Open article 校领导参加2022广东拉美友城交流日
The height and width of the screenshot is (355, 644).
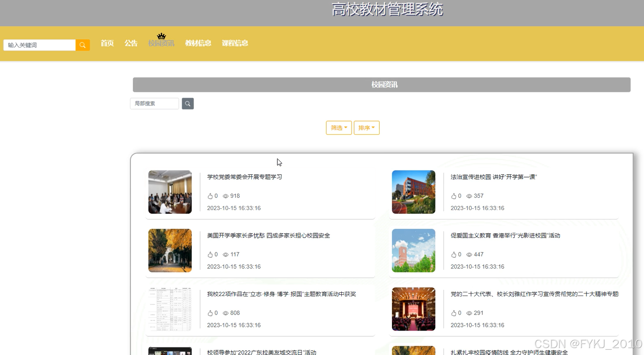[x=261, y=352]
